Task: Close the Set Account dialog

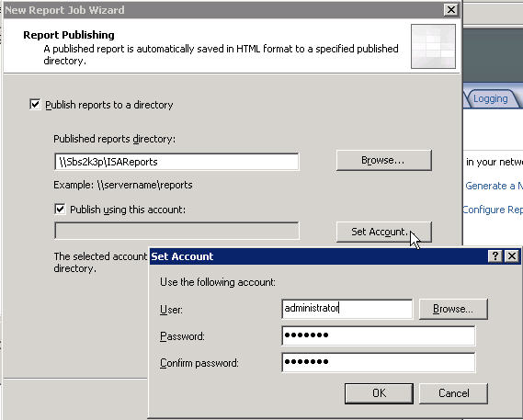Action: click(x=512, y=256)
